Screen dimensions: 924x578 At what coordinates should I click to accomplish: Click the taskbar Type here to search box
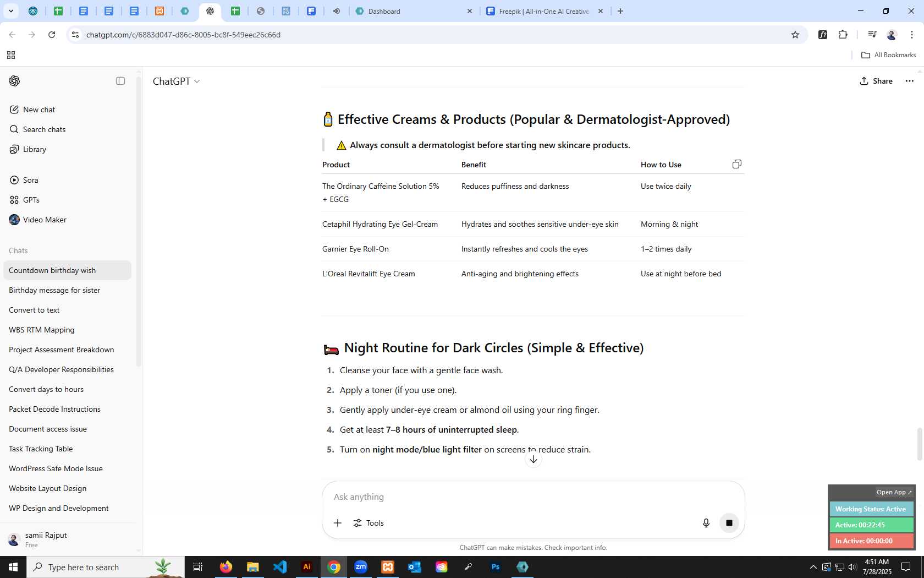tap(106, 567)
